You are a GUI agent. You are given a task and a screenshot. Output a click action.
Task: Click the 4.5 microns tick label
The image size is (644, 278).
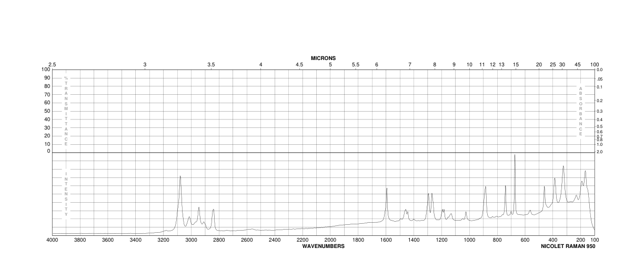pyautogui.click(x=299, y=65)
